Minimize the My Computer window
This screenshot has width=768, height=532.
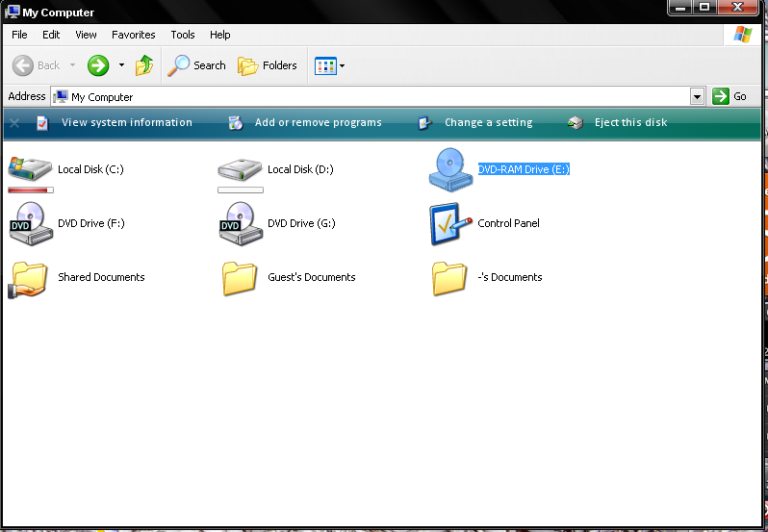[x=680, y=8]
